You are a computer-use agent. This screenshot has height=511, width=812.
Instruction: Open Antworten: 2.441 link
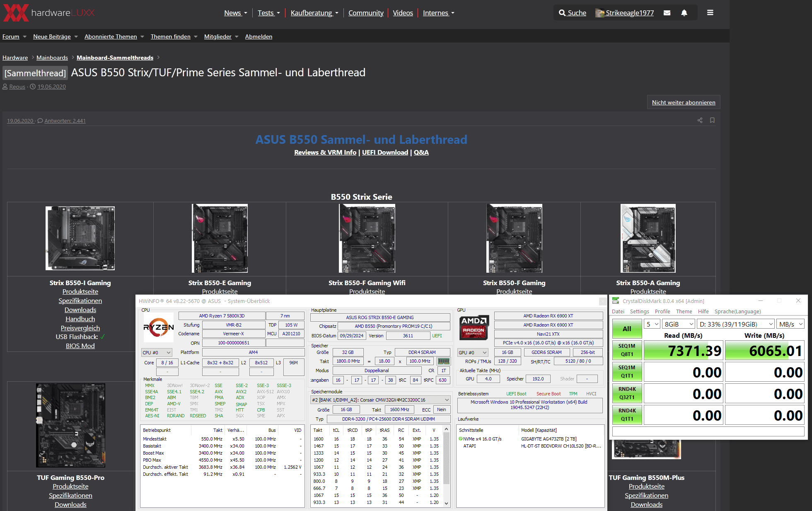pyautogui.click(x=65, y=121)
